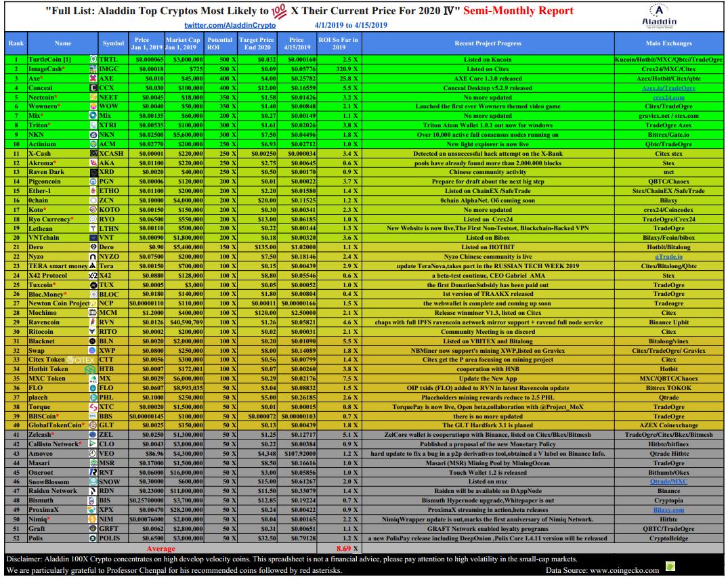Click the Raven Dark coin icon
Screen dimensions: 728x579
93,172
